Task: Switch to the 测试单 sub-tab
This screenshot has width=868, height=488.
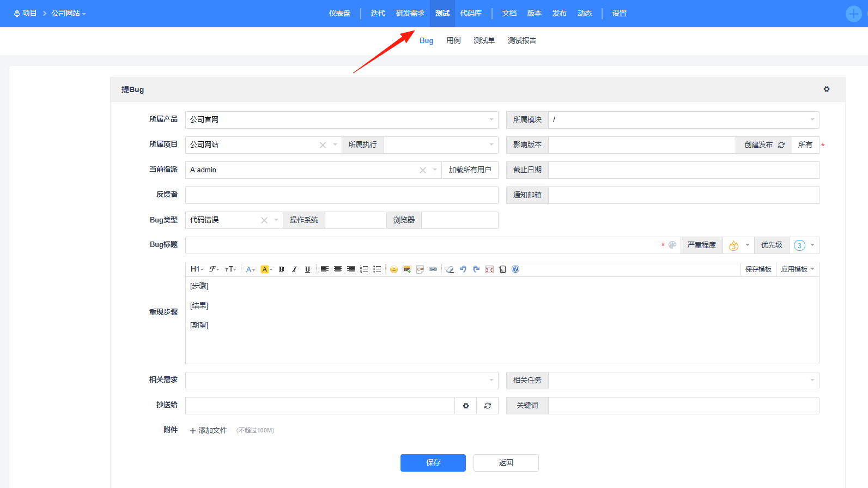Action: point(484,40)
